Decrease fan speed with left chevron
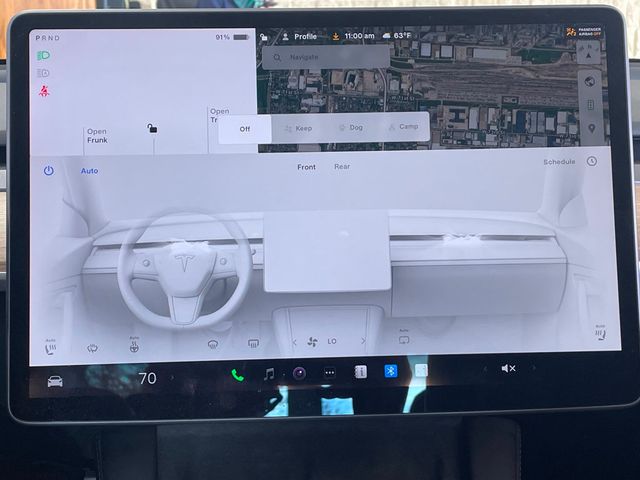 tap(294, 342)
